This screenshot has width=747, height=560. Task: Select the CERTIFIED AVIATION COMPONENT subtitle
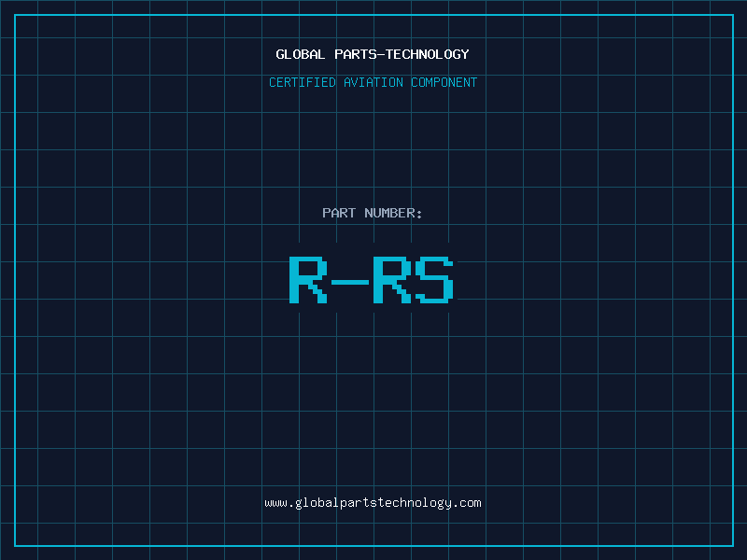(x=373, y=83)
